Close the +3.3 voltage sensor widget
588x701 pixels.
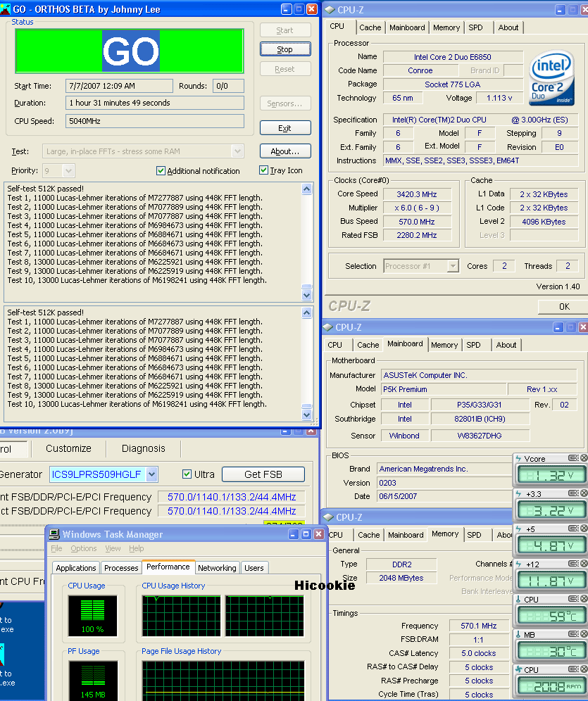click(583, 494)
